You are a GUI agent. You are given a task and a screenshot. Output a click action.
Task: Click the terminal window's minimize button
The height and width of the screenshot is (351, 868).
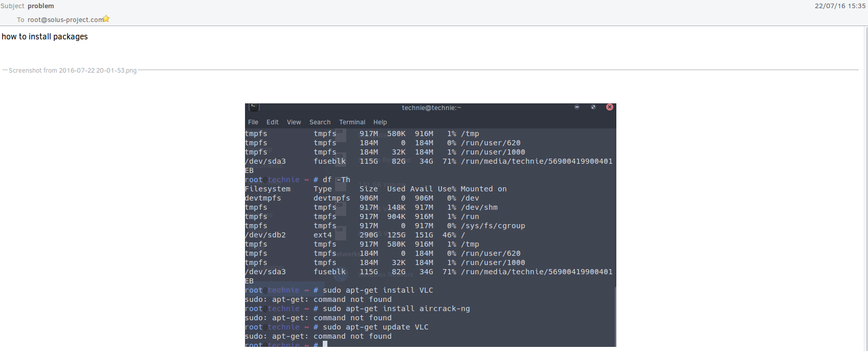pyautogui.click(x=577, y=107)
